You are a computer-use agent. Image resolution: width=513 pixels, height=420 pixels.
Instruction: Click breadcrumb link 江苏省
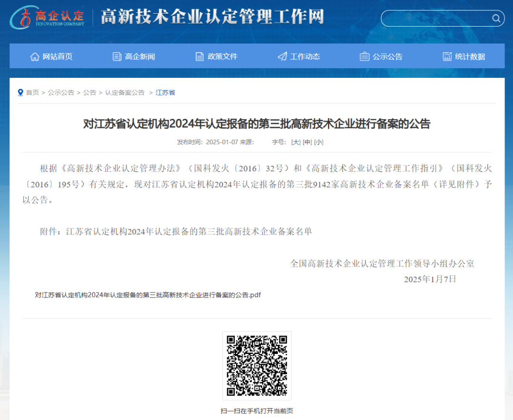coord(166,92)
